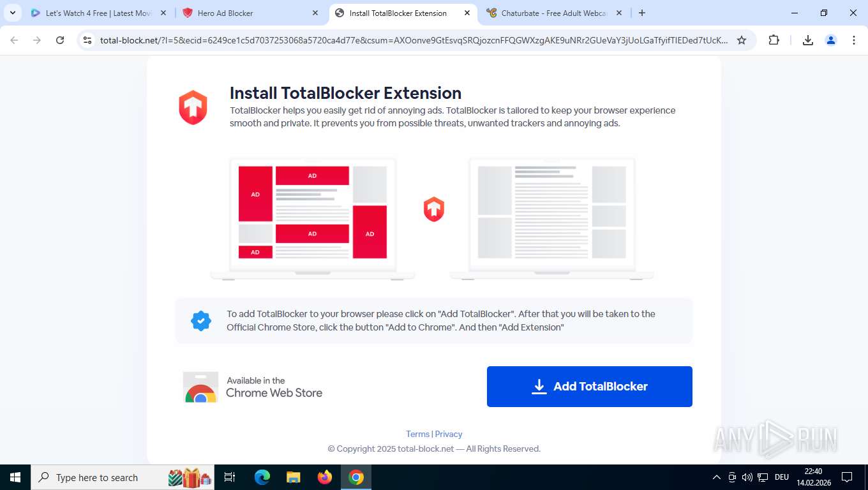
Task: Restore down the Chrome window
Action: (x=824, y=13)
